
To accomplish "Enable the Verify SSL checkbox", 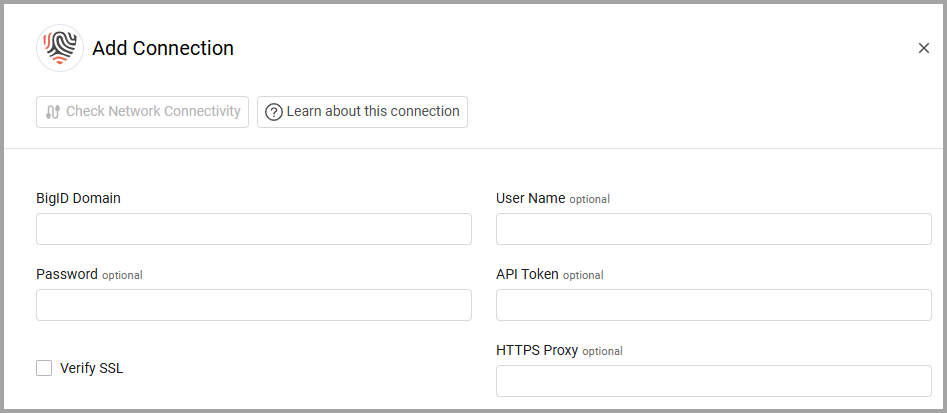I will [x=44, y=368].
